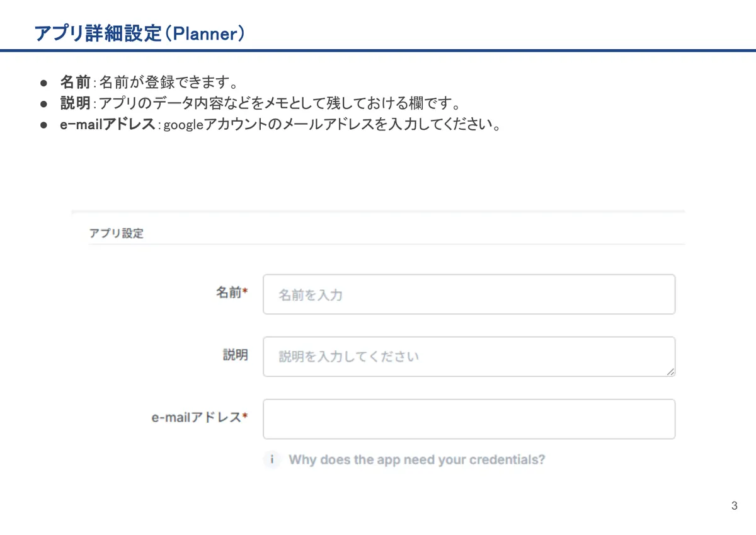Click the e-mailアドレス input field

point(469,419)
